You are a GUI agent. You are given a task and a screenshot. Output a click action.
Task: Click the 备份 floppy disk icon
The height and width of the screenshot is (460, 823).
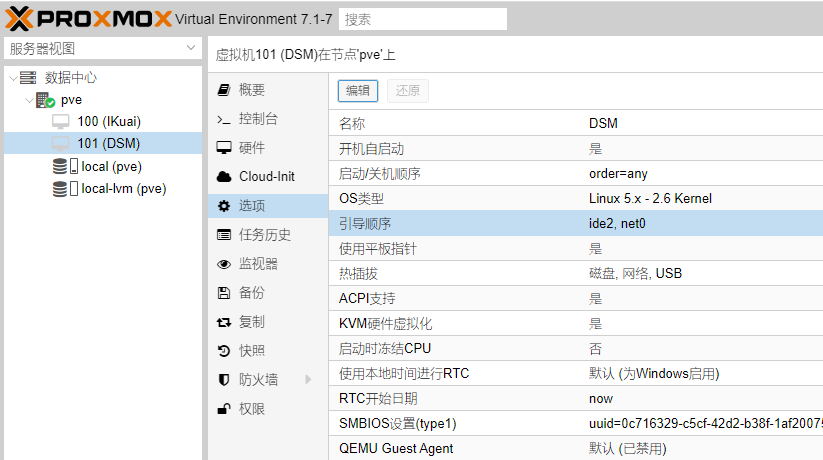(x=224, y=293)
